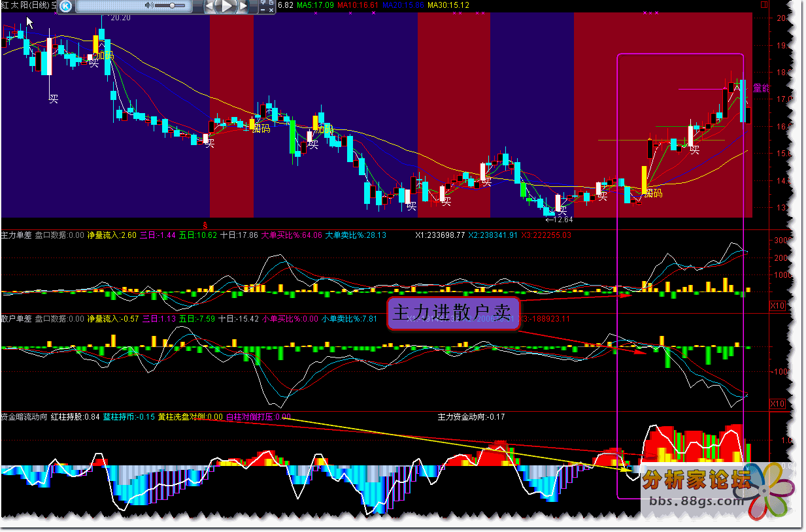The width and height of the screenshot is (806, 532).
Task: Click 净量流入:2.60 in 主力单差 panel
Action: [x=112, y=235]
